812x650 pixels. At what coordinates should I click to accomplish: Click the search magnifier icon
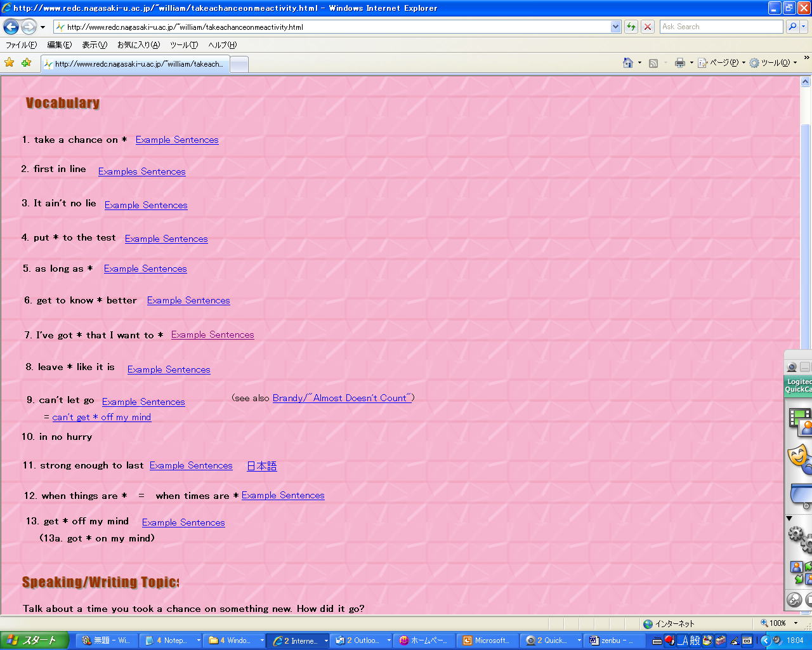792,27
